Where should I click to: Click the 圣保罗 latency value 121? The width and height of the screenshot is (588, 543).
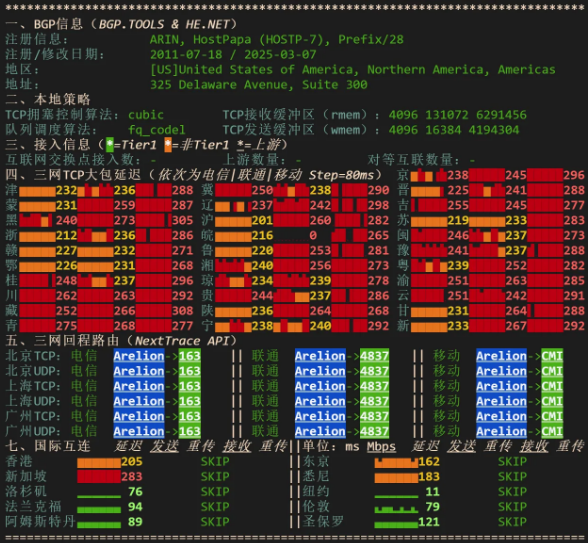[x=429, y=521]
